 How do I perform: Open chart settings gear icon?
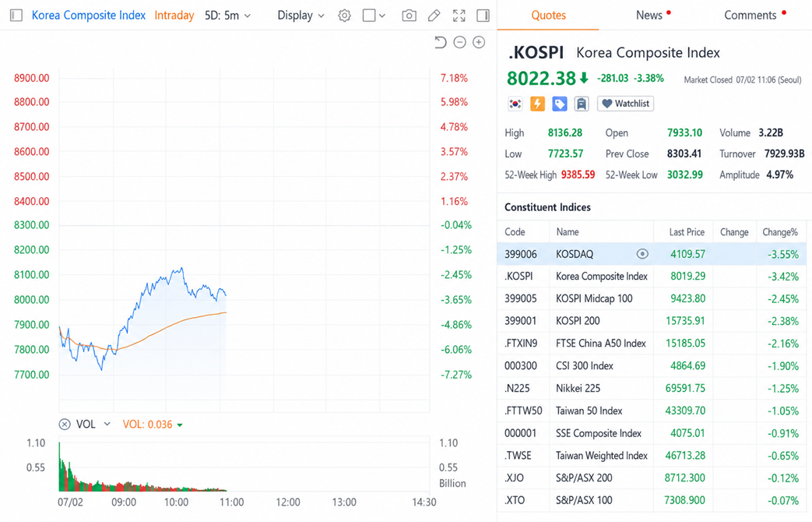344,16
